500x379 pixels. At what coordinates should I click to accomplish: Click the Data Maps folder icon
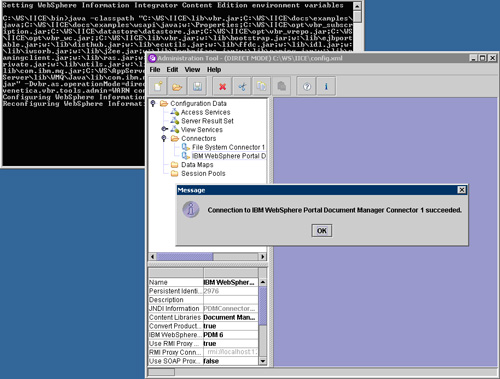[174, 165]
